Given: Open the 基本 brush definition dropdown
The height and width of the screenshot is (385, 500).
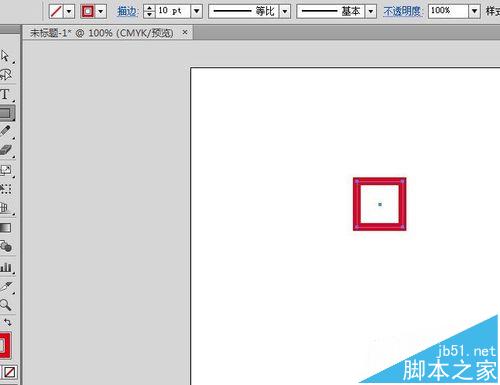Looking at the screenshot, I should point(371,11).
